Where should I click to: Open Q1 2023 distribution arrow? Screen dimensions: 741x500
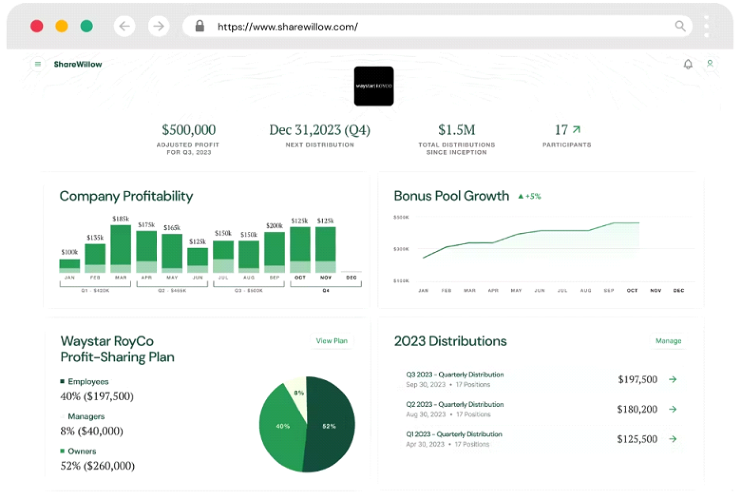click(673, 439)
